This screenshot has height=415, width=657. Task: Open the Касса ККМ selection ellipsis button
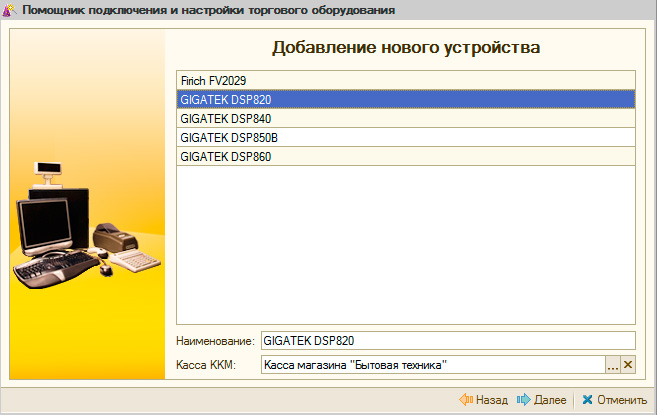(x=613, y=365)
